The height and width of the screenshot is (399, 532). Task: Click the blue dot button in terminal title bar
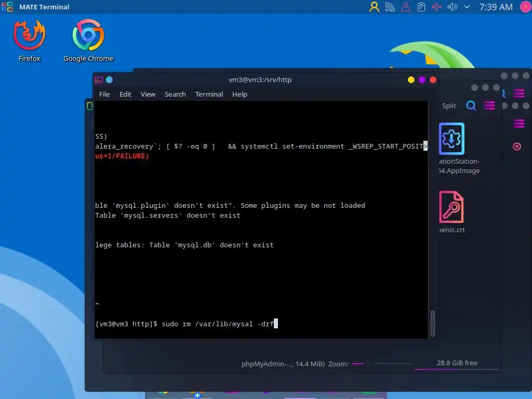pyautogui.click(x=109, y=79)
